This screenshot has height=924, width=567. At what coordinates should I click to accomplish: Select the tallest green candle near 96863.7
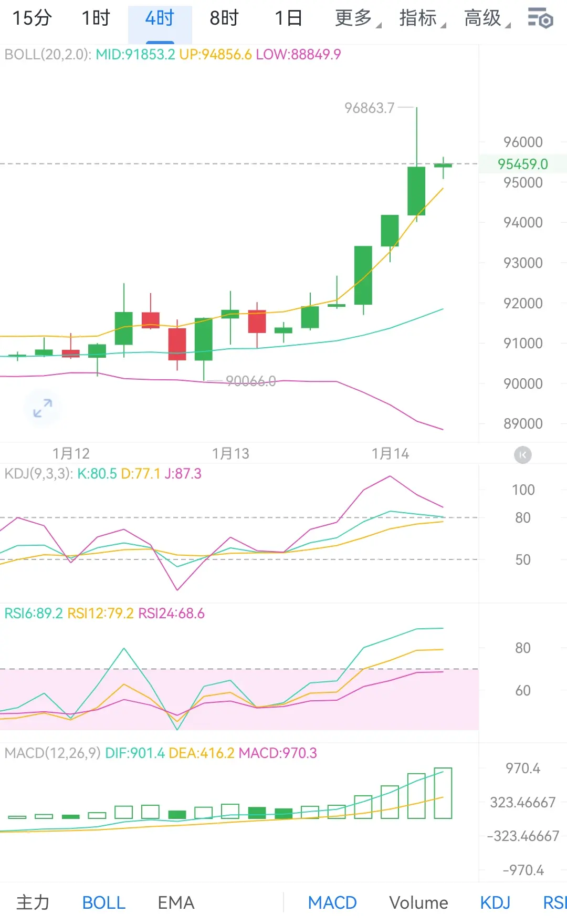pyautogui.click(x=416, y=191)
